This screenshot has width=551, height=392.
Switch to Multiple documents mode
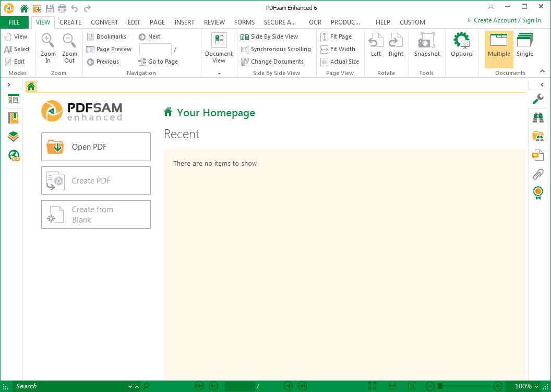499,45
